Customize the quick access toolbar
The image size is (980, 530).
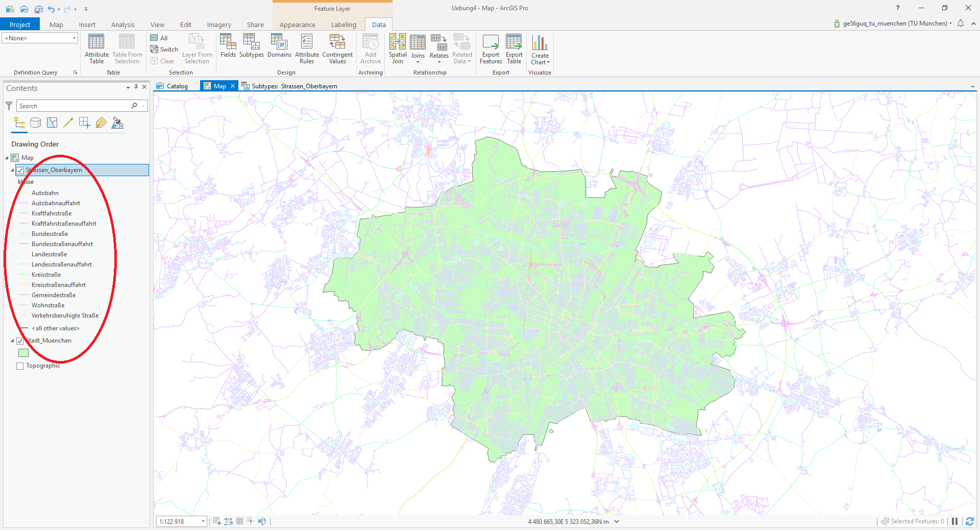(86, 9)
